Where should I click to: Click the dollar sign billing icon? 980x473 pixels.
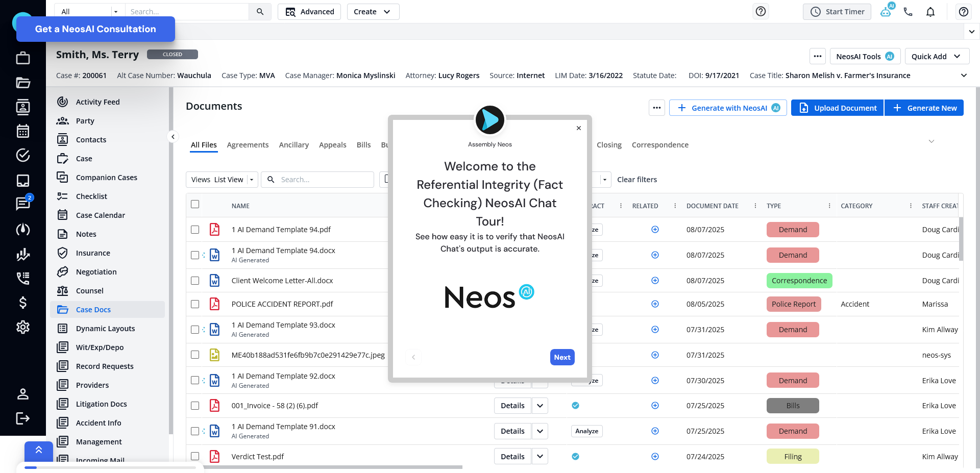coord(23,303)
